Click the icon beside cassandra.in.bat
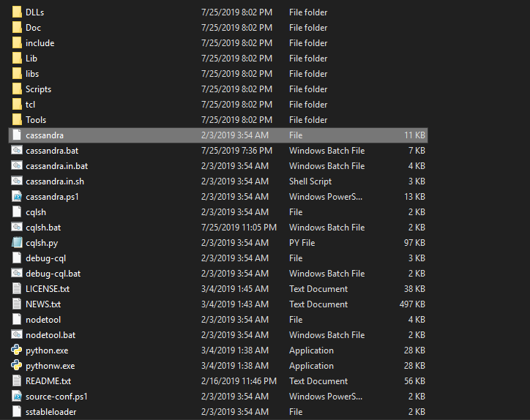 (x=17, y=165)
